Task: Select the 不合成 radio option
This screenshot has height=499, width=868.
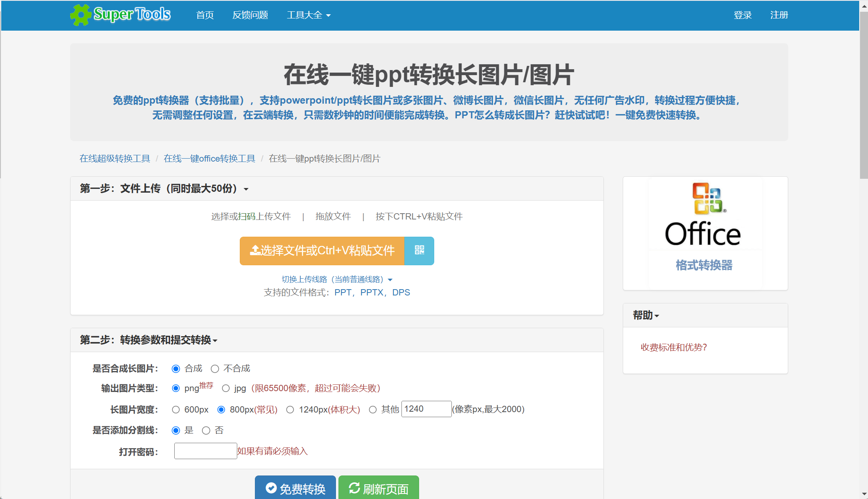Action: (x=215, y=369)
